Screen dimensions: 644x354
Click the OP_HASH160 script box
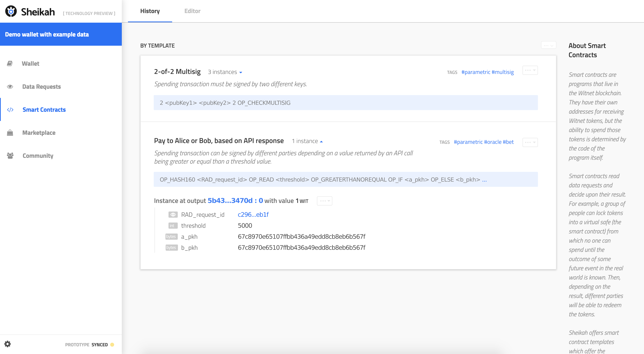coord(345,179)
